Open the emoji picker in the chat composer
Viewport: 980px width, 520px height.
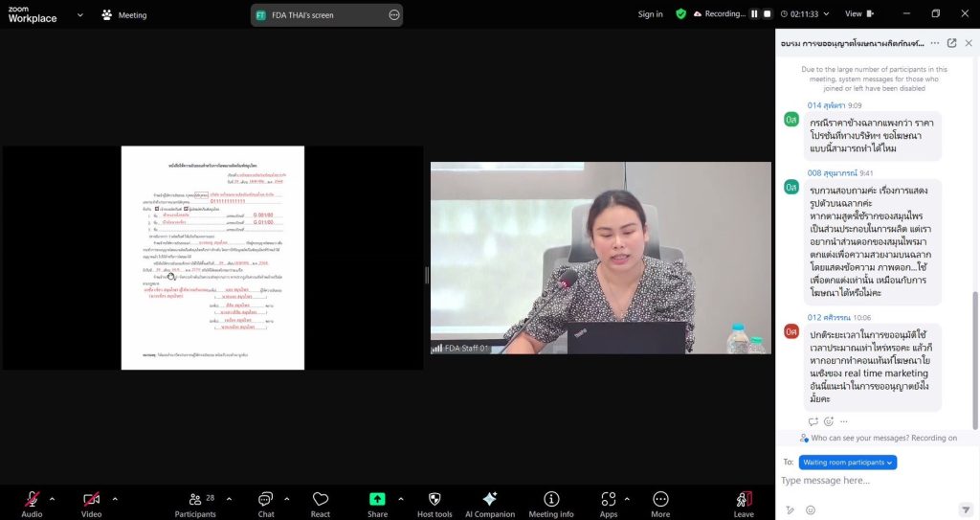coord(811,509)
